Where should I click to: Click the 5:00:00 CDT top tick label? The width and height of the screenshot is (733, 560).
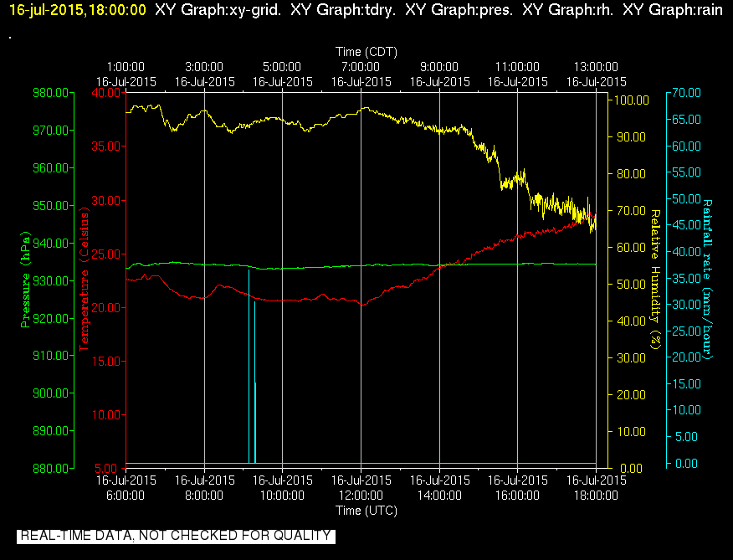(x=282, y=67)
